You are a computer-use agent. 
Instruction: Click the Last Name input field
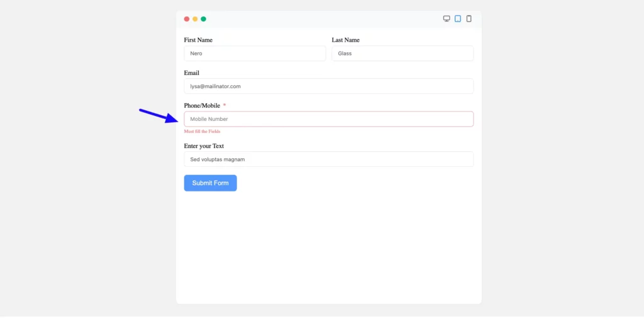coord(402,54)
